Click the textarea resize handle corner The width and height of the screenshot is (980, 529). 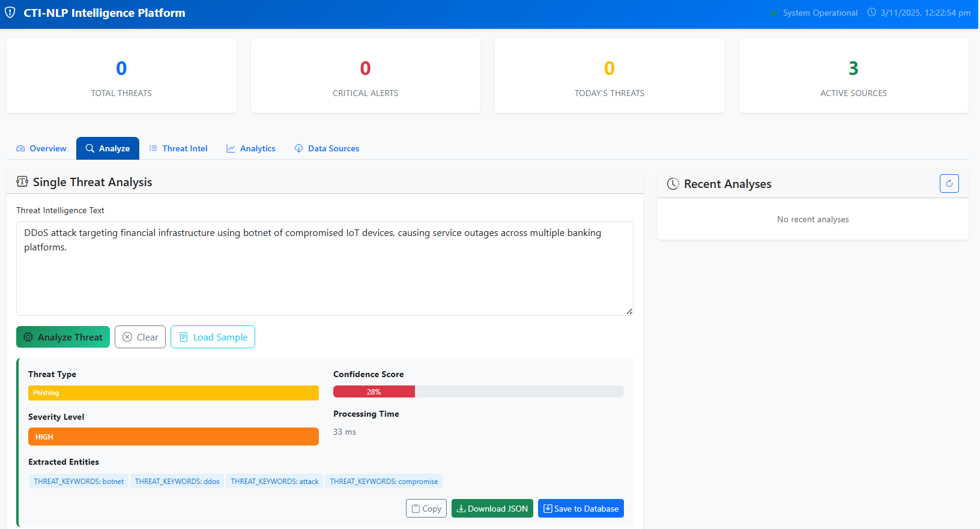coord(629,311)
